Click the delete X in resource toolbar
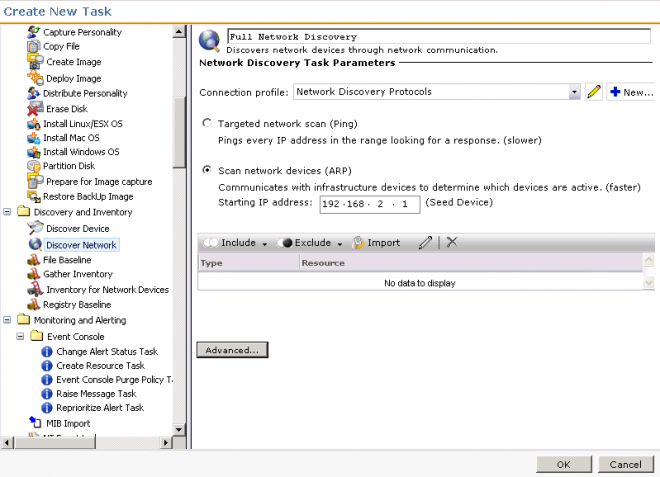This screenshot has width=660, height=477. click(x=452, y=242)
